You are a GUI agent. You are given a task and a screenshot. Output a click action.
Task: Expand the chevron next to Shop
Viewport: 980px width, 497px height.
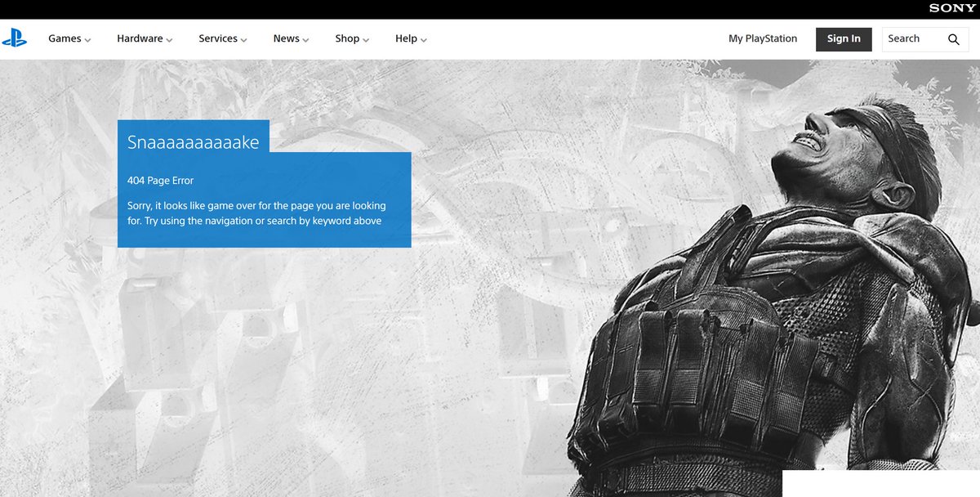click(x=366, y=39)
